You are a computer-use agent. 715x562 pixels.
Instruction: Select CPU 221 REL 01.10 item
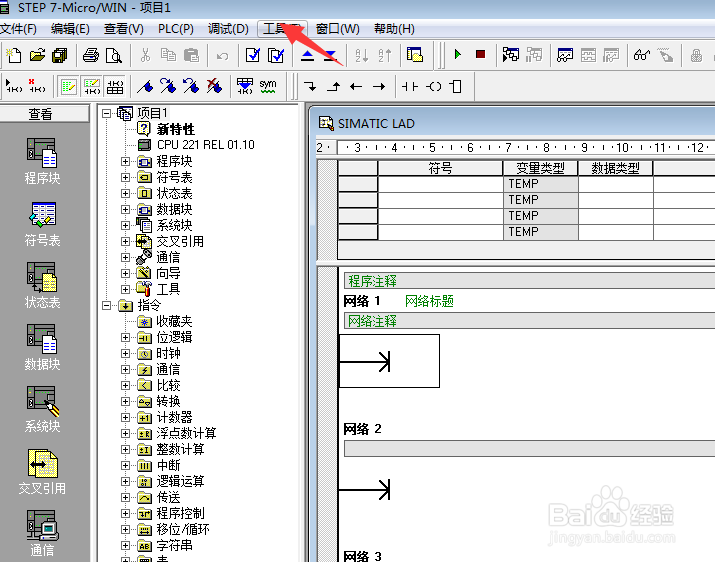pos(206,145)
